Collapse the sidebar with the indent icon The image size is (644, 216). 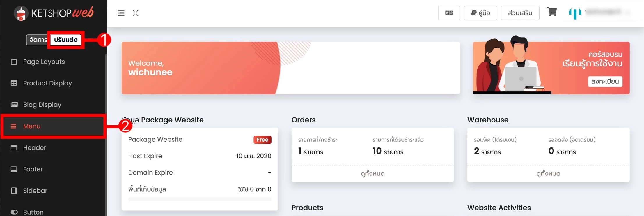point(121,13)
